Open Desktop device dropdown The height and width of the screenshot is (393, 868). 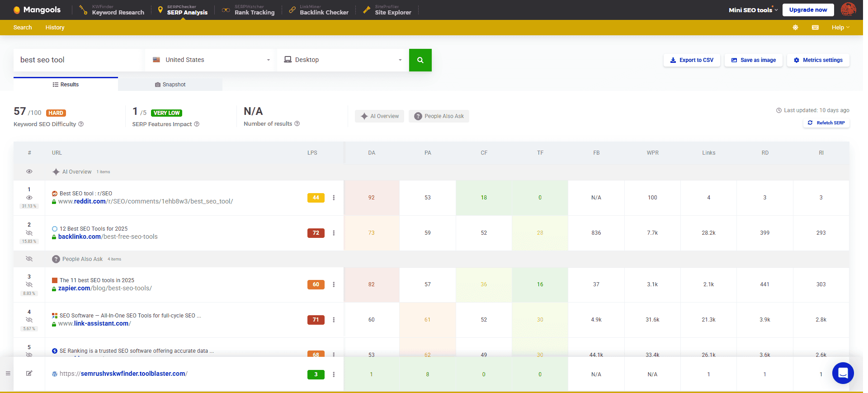[x=343, y=60]
